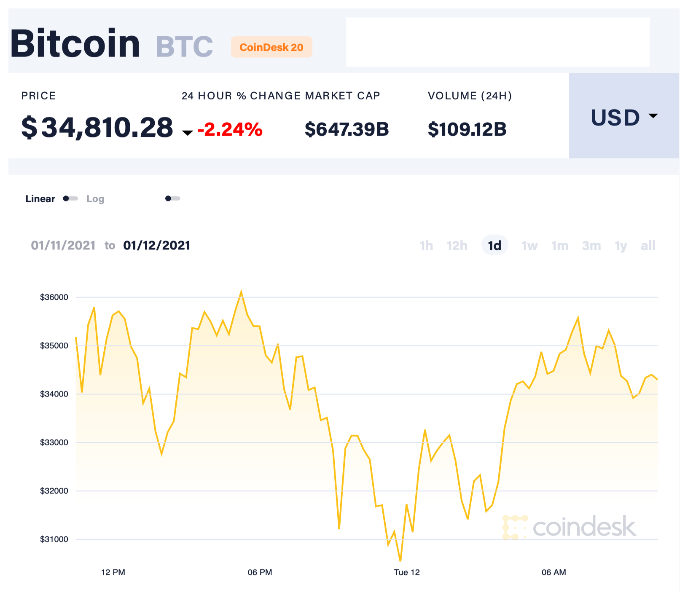The image size is (688, 616).
Task: Select the 1h time range
Action: click(426, 246)
